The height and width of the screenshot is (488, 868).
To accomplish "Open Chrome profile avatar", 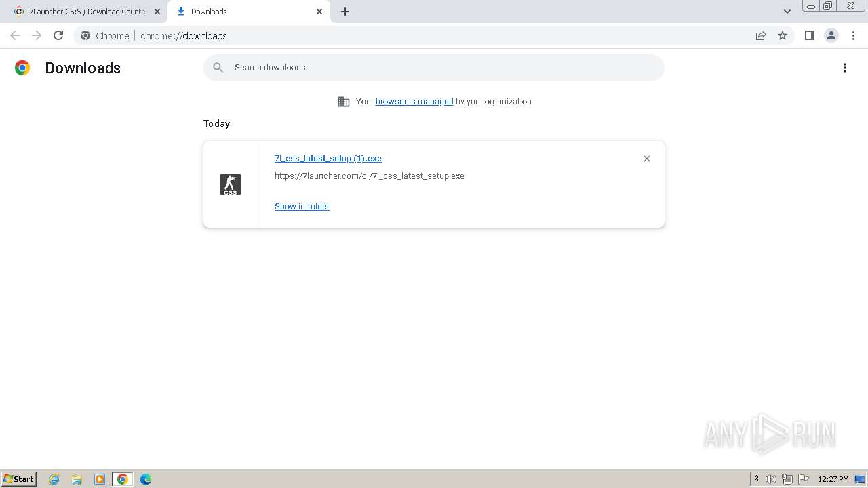I will [831, 35].
